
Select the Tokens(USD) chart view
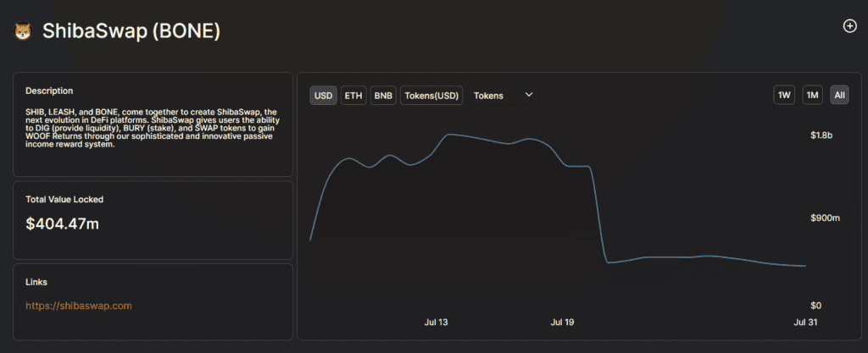click(431, 96)
